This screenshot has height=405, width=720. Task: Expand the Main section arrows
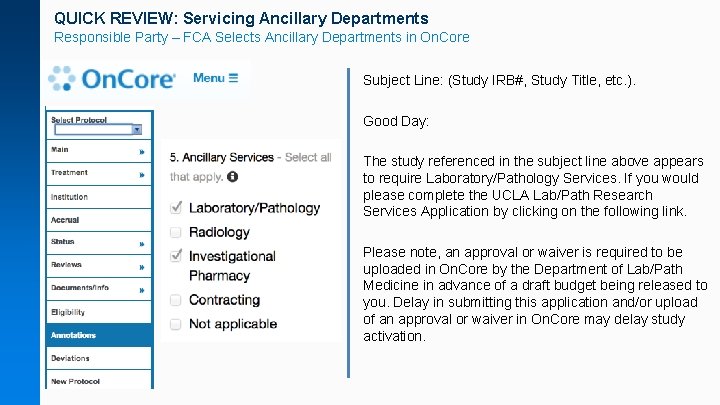click(x=142, y=152)
